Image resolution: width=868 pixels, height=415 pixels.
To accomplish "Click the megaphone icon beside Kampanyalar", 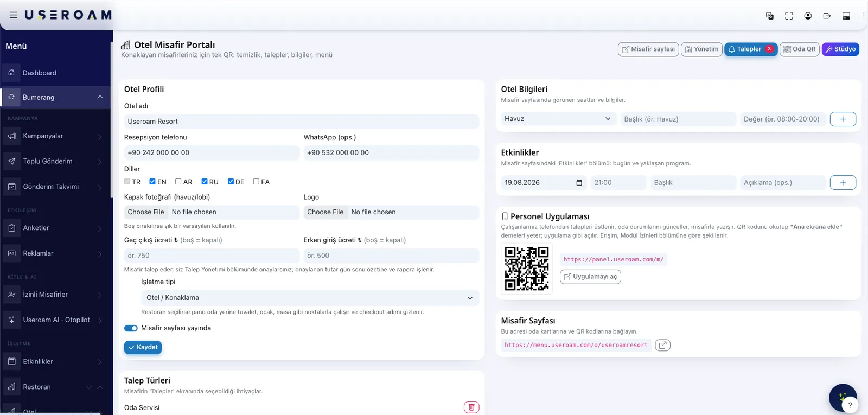I will tap(11, 136).
